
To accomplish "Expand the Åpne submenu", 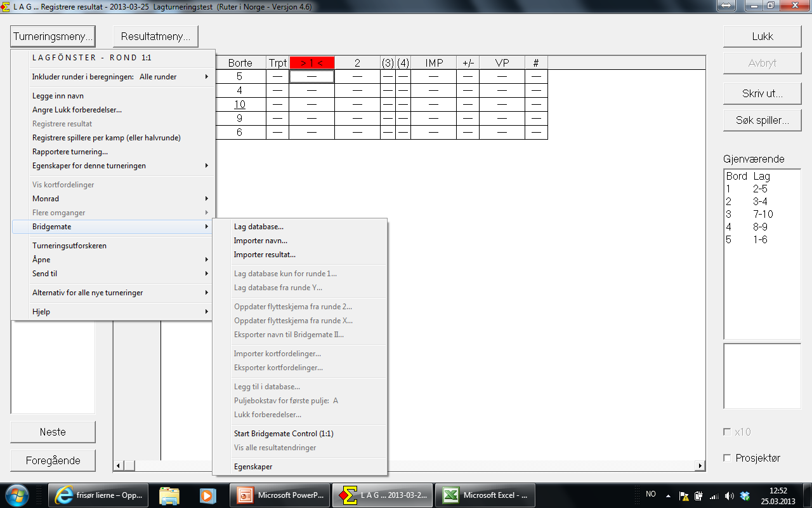I will (x=113, y=260).
